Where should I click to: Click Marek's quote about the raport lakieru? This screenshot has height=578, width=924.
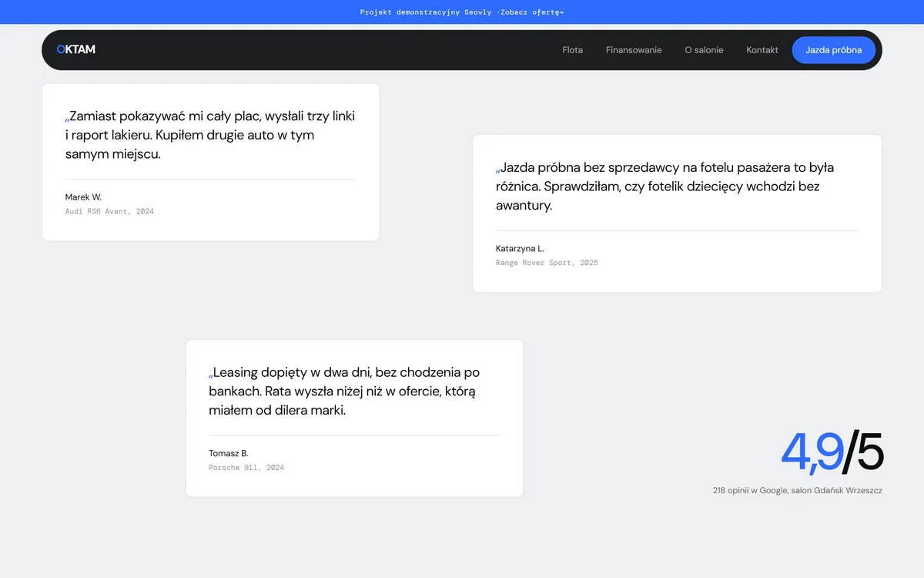pos(210,135)
